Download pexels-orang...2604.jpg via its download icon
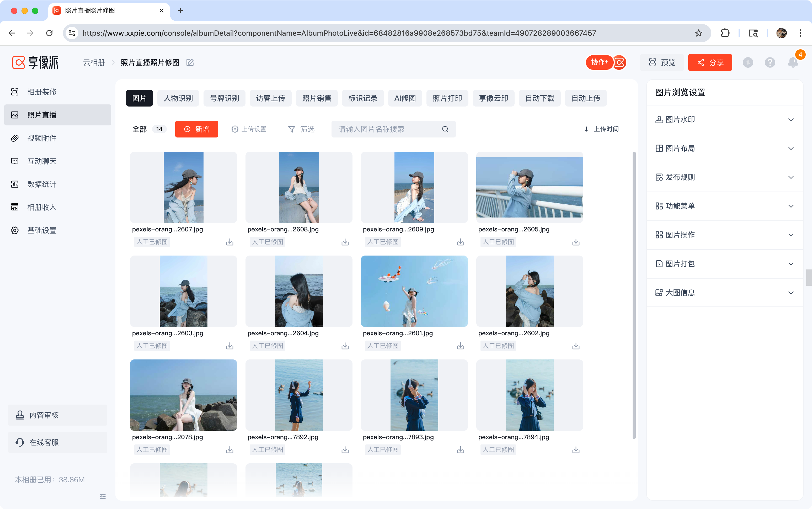Viewport: 812px width, 509px height. pos(345,346)
